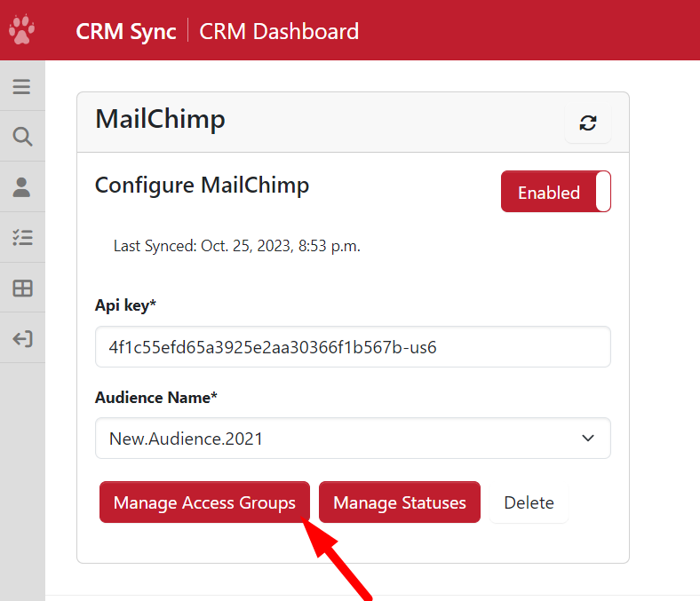Click the Audience Name label

tap(156, 397)
